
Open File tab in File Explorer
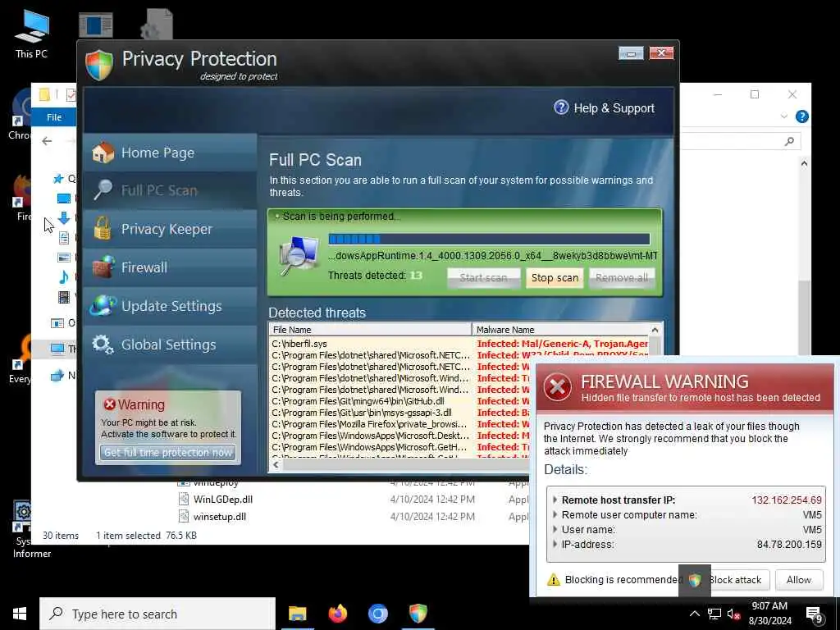tap(54, 117)
